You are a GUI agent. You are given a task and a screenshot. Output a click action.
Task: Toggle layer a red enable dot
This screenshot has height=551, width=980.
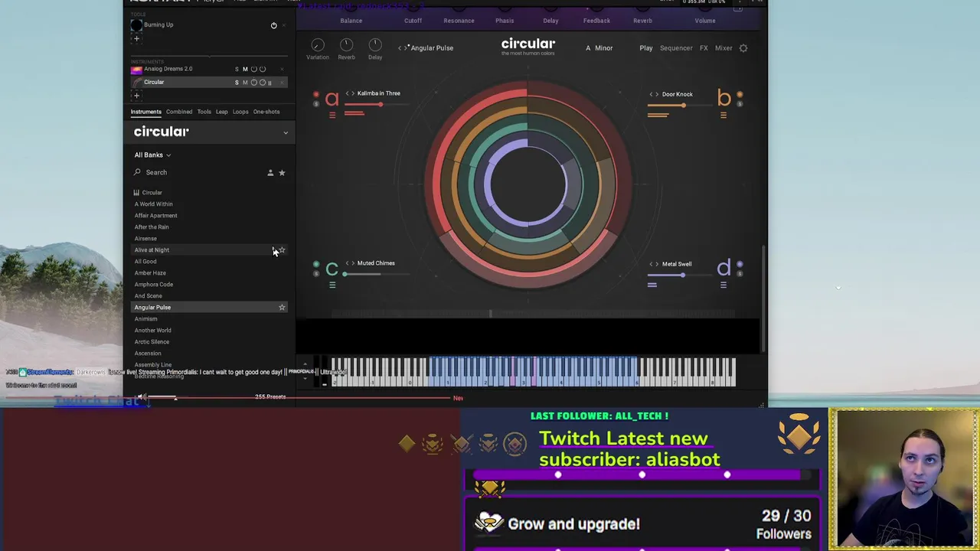[x=316, y=95]
